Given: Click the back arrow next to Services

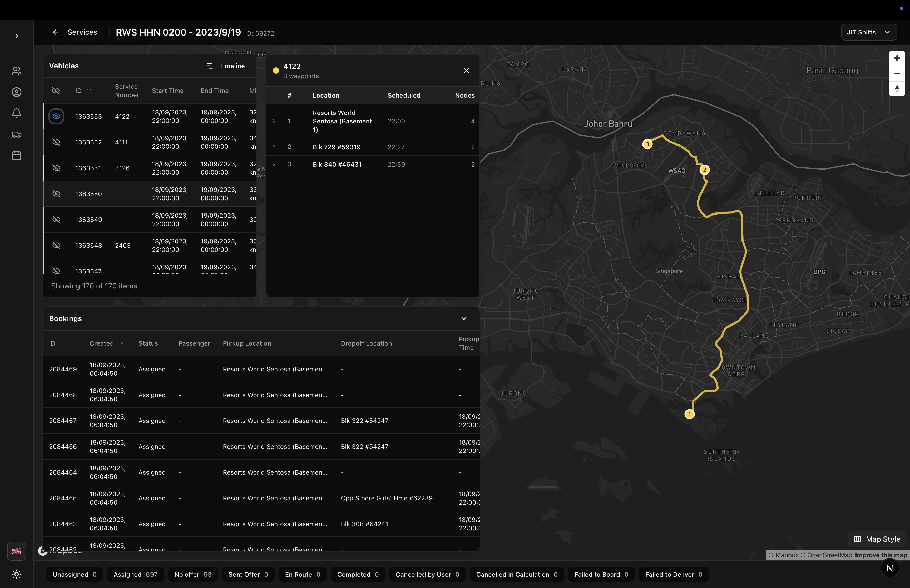Looking at the screenshot, I should point(56,32).
